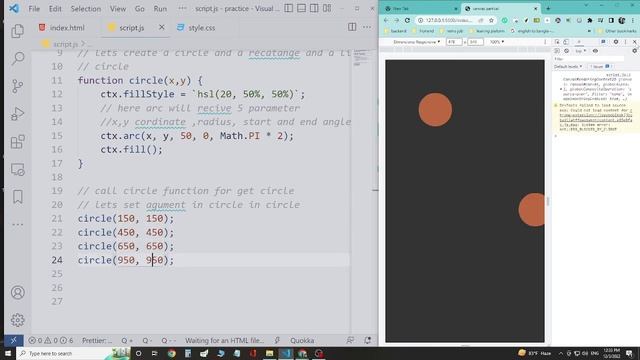Click the width input in device toolbar
640x360 pixels.
[x=454, y=42]
